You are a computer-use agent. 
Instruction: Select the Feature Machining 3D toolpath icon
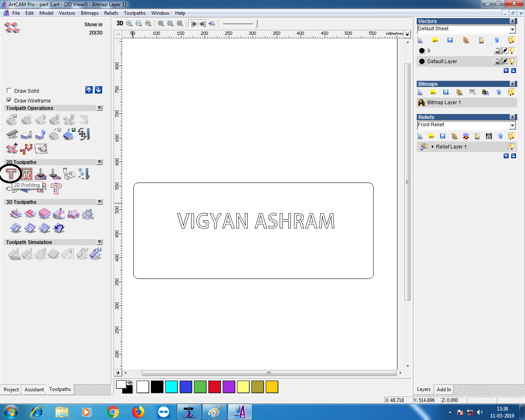click(30, 214)
